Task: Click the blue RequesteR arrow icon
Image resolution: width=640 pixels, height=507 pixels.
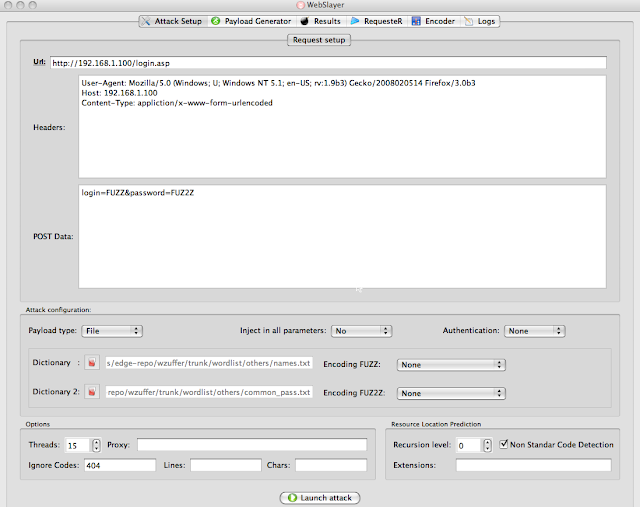Action: pos(355,21)
